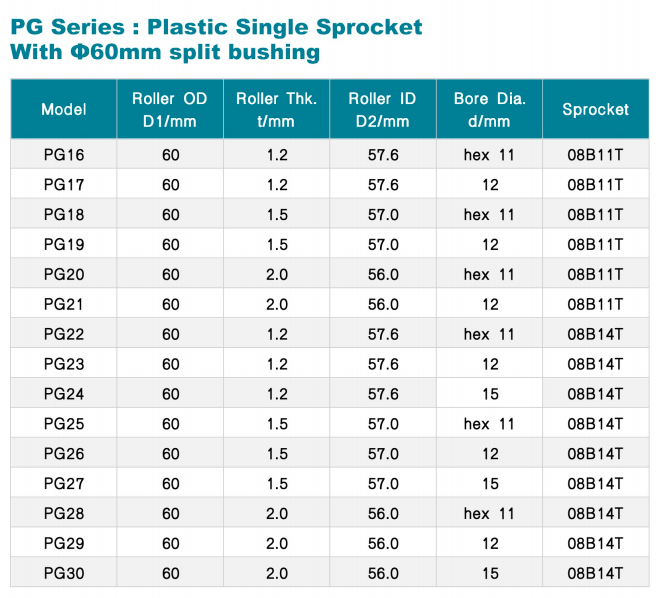The height and width of the screenshot is (598, 664).
Task: Click the roller ID value for PG20
Action: point(383,275)
